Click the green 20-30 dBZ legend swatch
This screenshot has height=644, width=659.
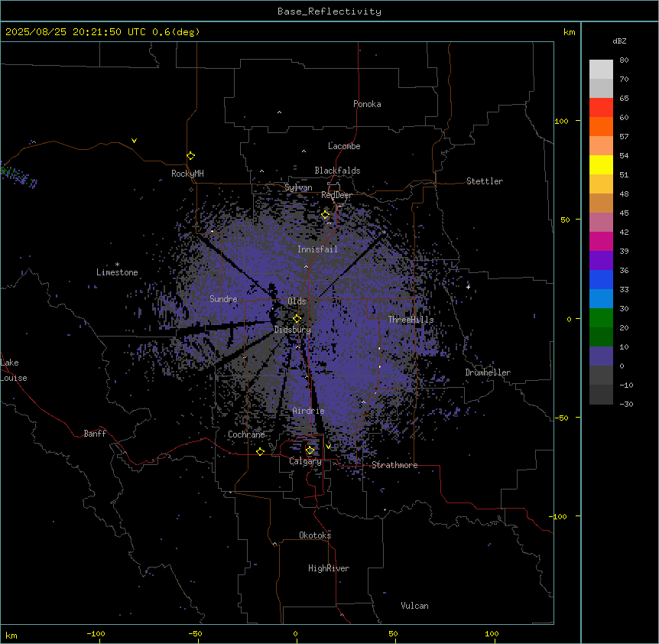601,318
